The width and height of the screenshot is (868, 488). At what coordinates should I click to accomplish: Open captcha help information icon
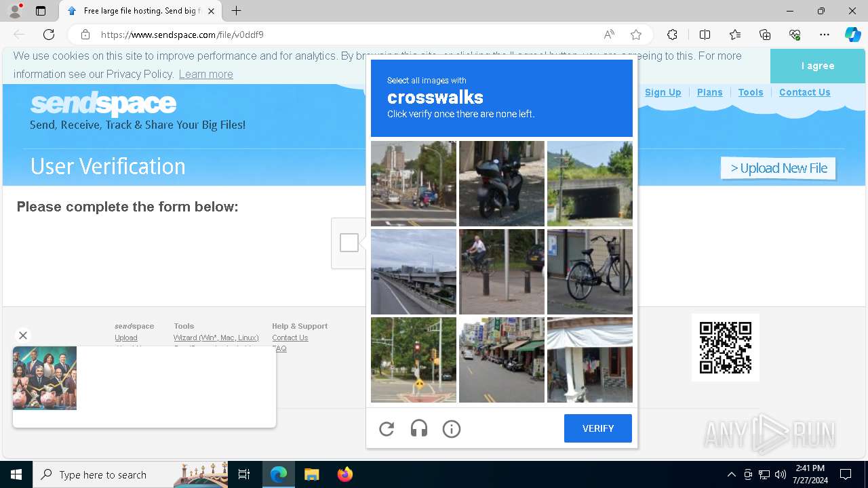[452, 428]
